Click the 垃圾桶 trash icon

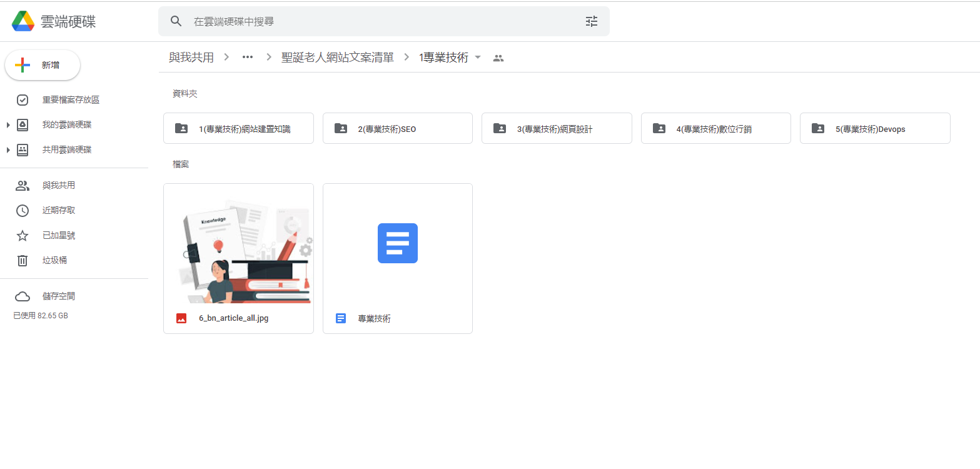23,261
